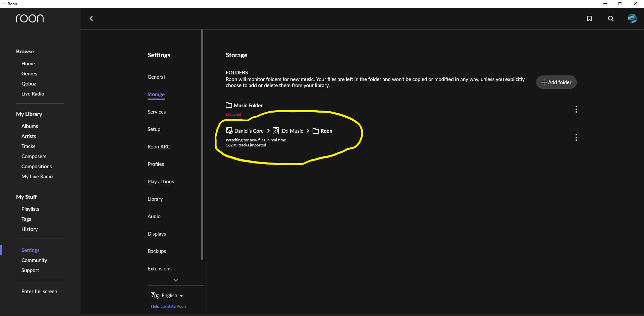The height and width of the screenshot is (316, 644).
Task: Browse Genres
Action: (x=29, y=74)
